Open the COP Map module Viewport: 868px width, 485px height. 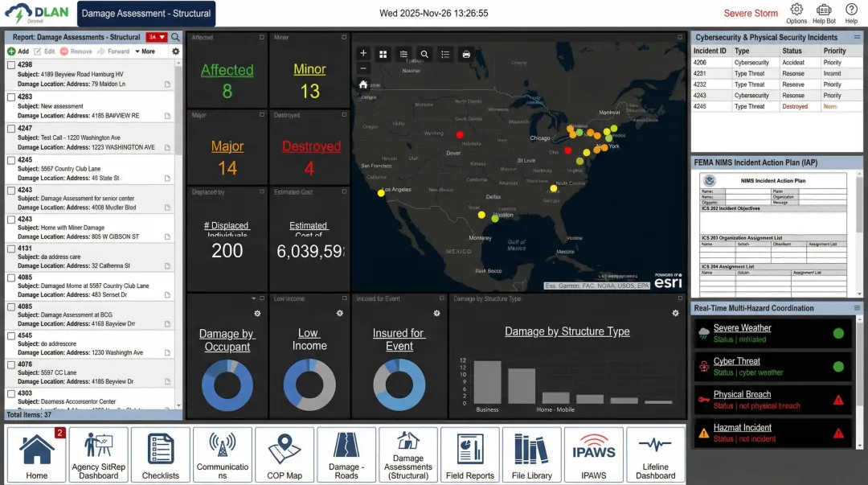[285, 454]
